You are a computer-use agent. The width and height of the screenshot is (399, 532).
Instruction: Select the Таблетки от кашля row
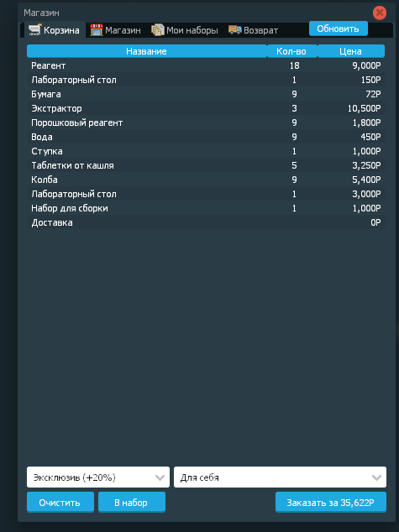point(206,165)
